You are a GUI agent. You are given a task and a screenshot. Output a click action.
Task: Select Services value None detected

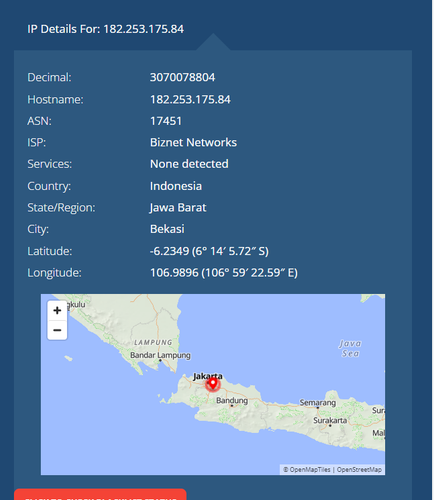[189, 164]
